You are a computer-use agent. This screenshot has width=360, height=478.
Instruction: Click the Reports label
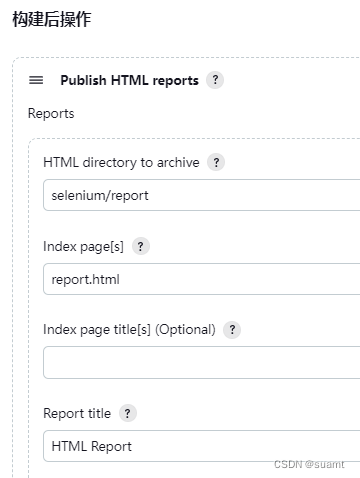[x=51, y=114]
